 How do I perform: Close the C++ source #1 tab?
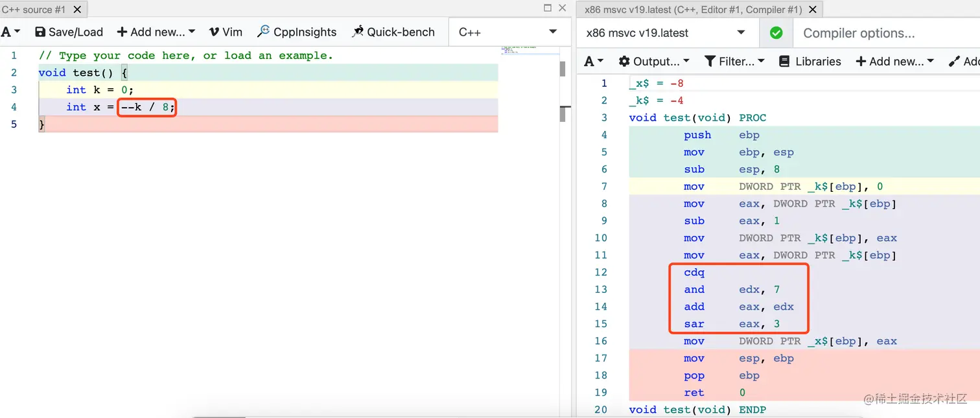[x=78, y=10]
